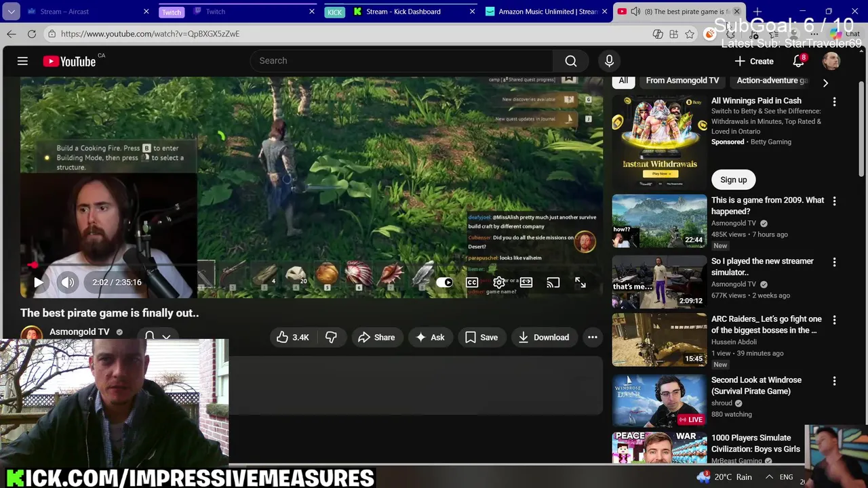Click ENG language indicator
Screen dimensions: 868x488
coord(786,477)
